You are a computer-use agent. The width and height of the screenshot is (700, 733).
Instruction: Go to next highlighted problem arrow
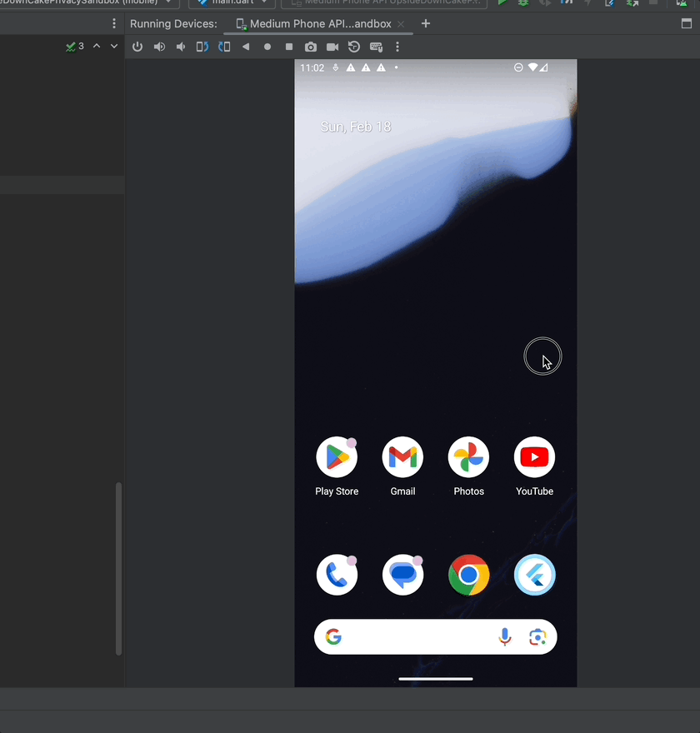(114, 46)
